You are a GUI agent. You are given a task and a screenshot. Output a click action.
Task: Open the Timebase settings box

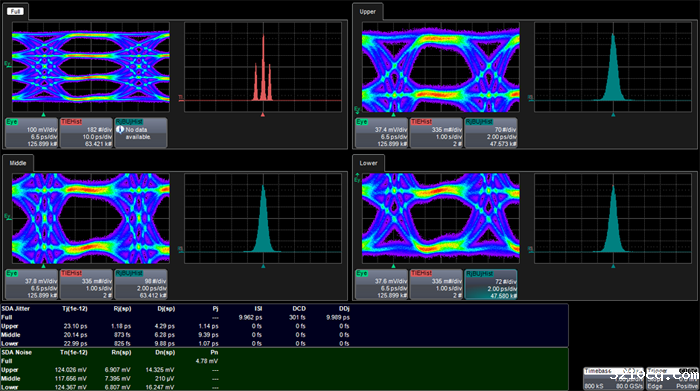pyautogui.click(x=613, y=379)
